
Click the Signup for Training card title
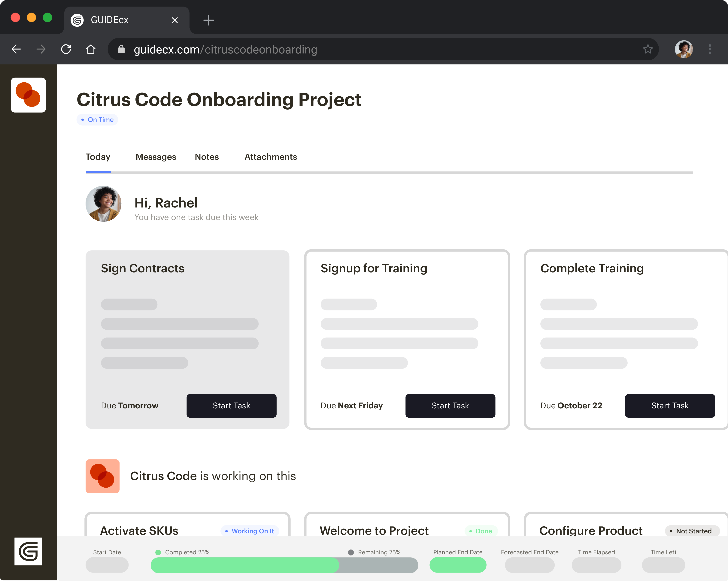point(374,268)
